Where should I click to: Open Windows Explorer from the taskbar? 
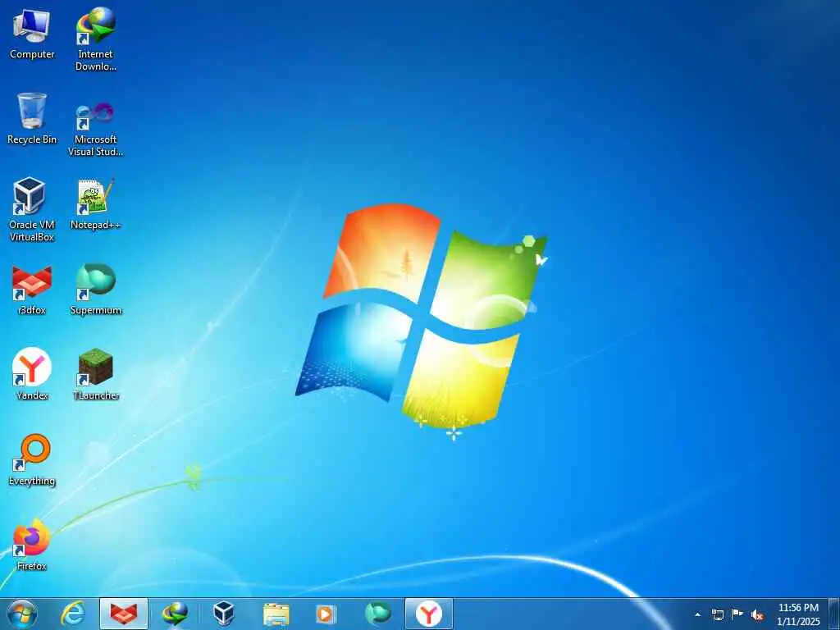pos(276,614)
